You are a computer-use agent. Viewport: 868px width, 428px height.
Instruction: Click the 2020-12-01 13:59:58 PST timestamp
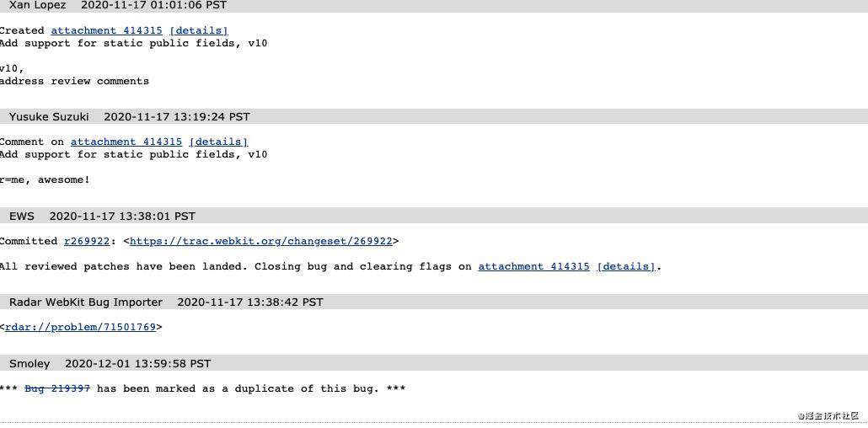(x=138, y=364)
